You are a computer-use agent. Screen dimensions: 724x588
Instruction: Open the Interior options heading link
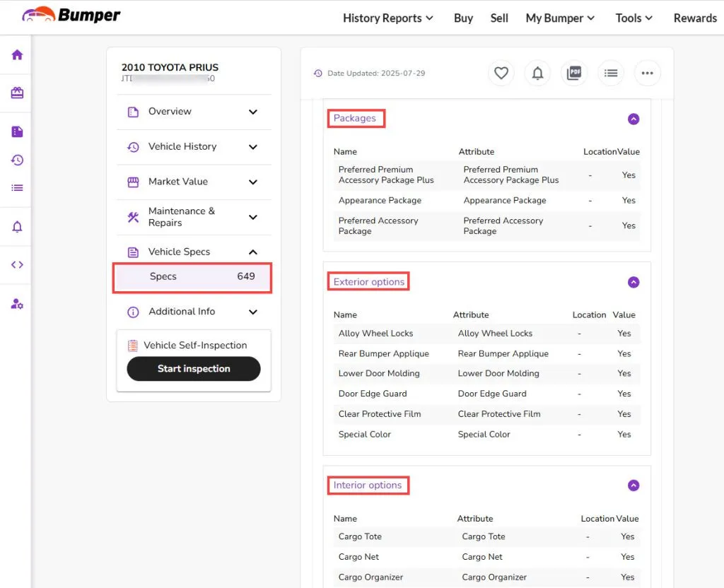(368, 485)
